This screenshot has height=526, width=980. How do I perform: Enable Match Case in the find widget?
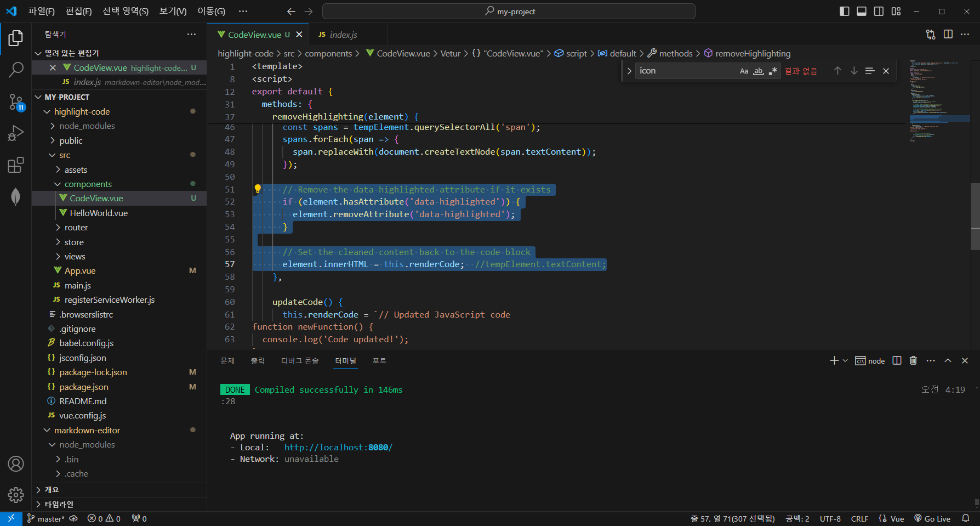pos(744,71)
